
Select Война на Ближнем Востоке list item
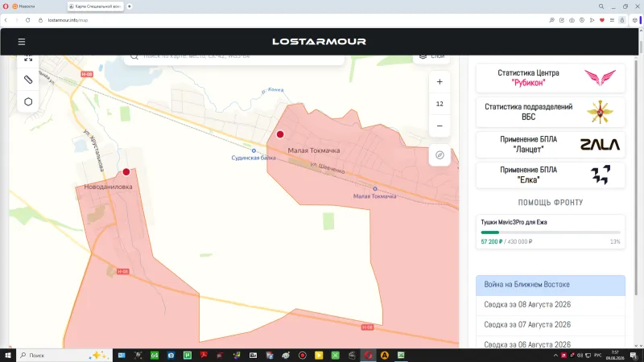point(551,285)
